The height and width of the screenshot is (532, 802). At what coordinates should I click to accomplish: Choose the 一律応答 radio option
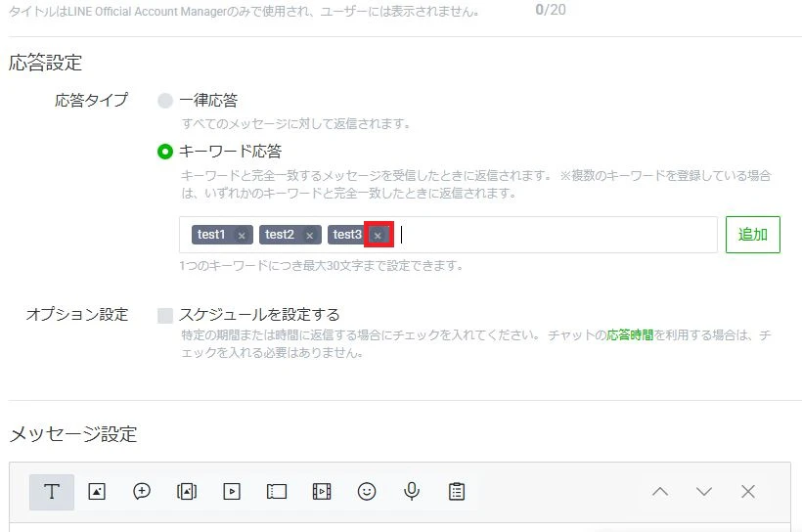point(165,101)
